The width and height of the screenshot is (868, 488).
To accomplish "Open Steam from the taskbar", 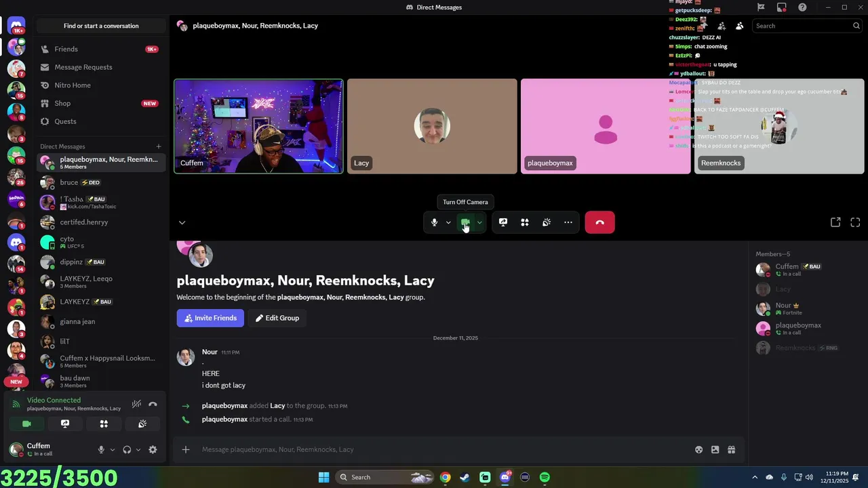I will (x=465, y=477).
